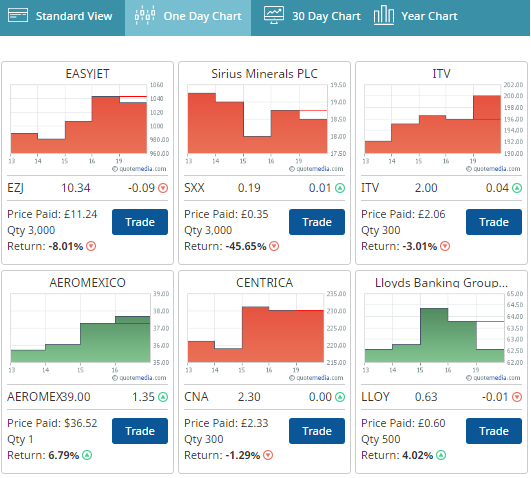Open the ITV one-day chart
Screen dimensions: 531x478
click(441, 127)
